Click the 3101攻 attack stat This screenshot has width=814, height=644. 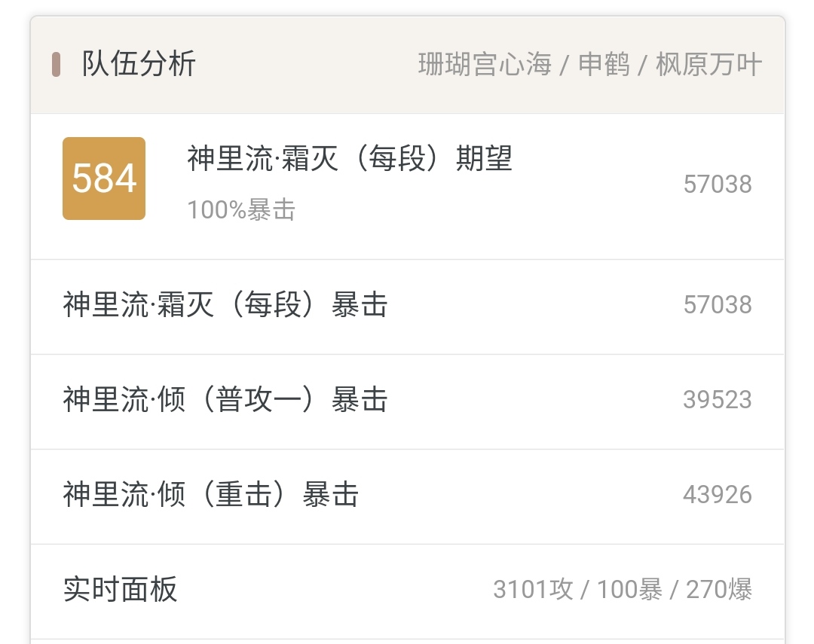(x=533, y=590)
